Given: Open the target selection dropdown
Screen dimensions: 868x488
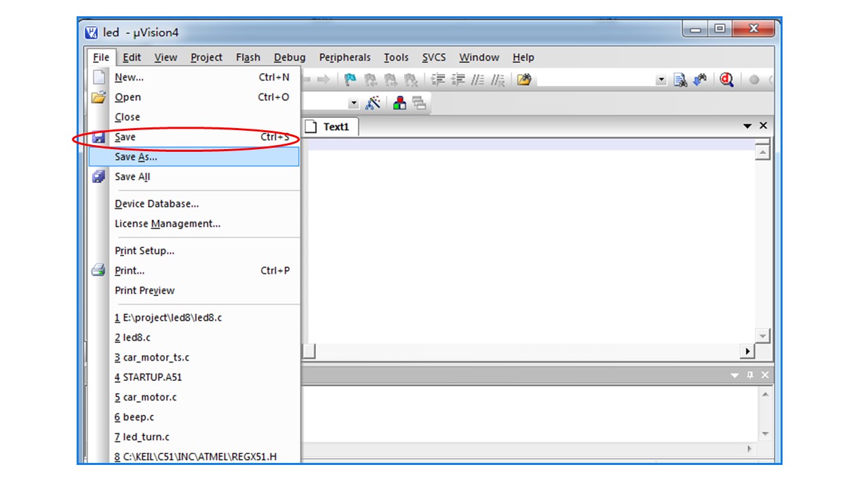Looking at the screenshot, I should tap(353, 103).
